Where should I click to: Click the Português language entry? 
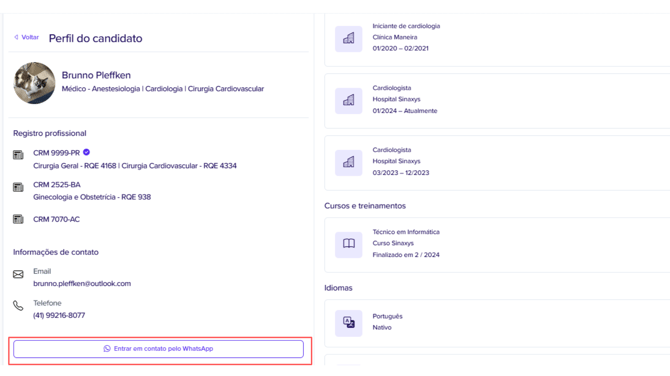coord(388,317)
